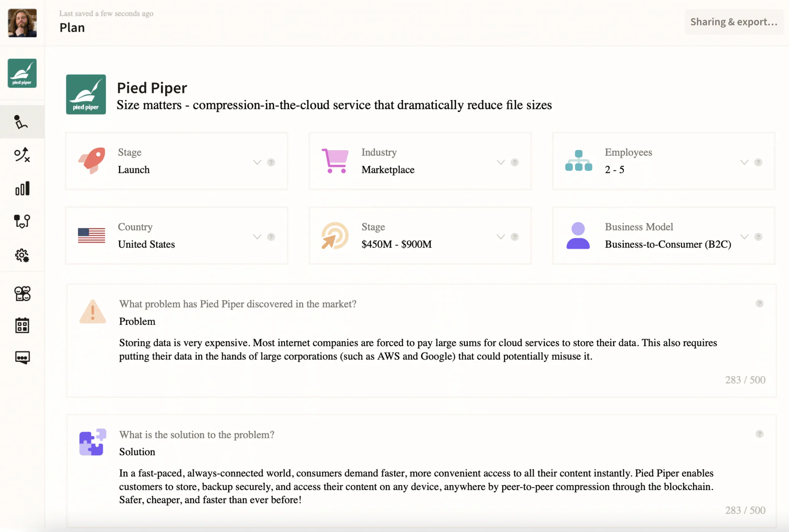Open the bar chart sidebar icon
This screenshot has width=789, height=532.
tap(22, 189)
